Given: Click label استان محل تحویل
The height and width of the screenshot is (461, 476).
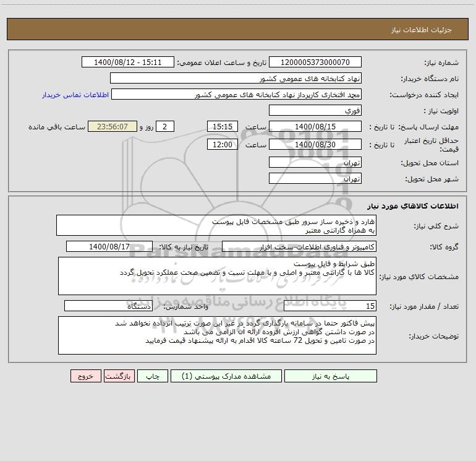Looking at the screenshot, I should coord(430,163).
